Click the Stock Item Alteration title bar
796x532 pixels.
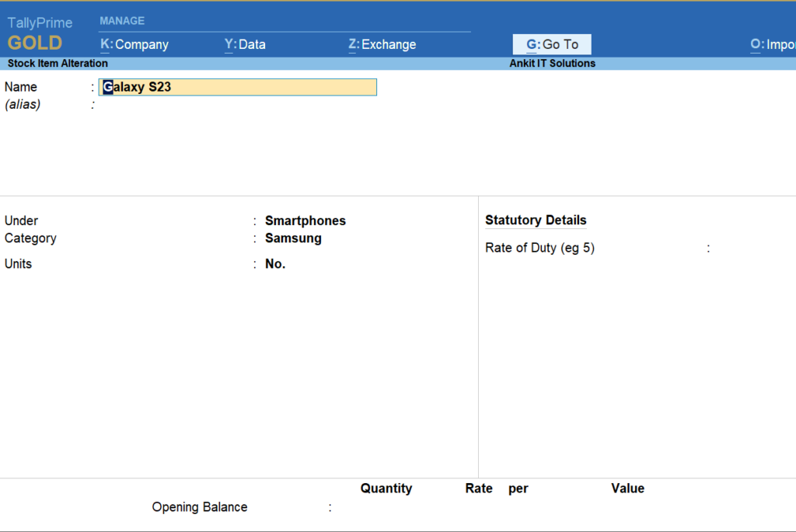(57, 63)
